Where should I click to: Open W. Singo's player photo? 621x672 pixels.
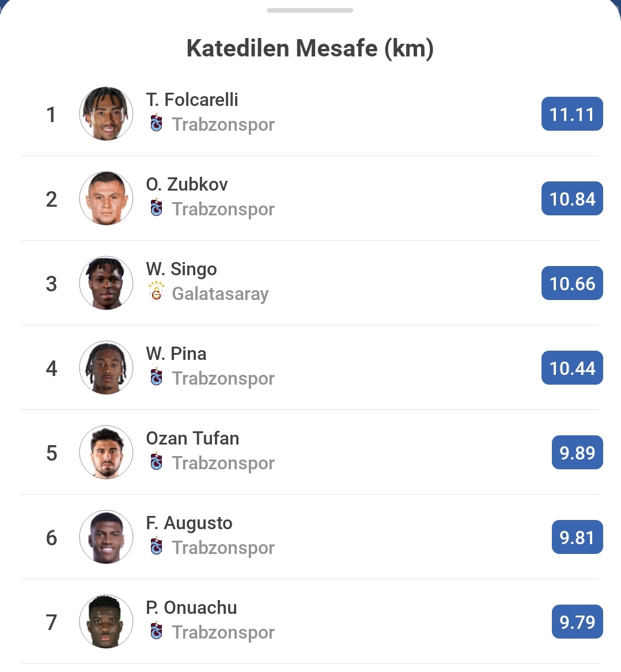click(x=106, y=283)
